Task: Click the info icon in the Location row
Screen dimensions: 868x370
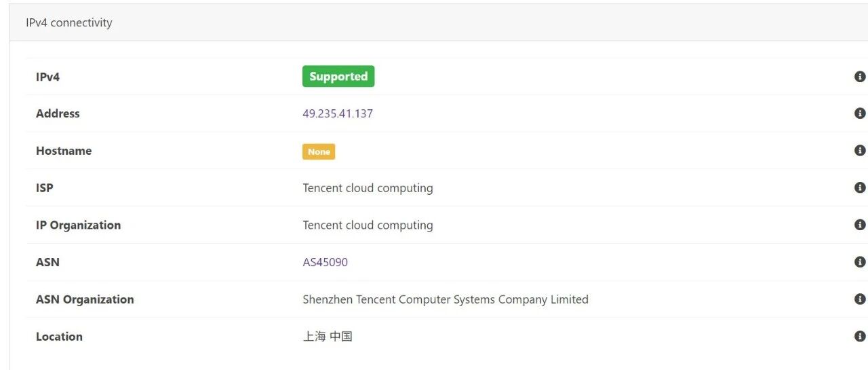Action: click(860, 336)
